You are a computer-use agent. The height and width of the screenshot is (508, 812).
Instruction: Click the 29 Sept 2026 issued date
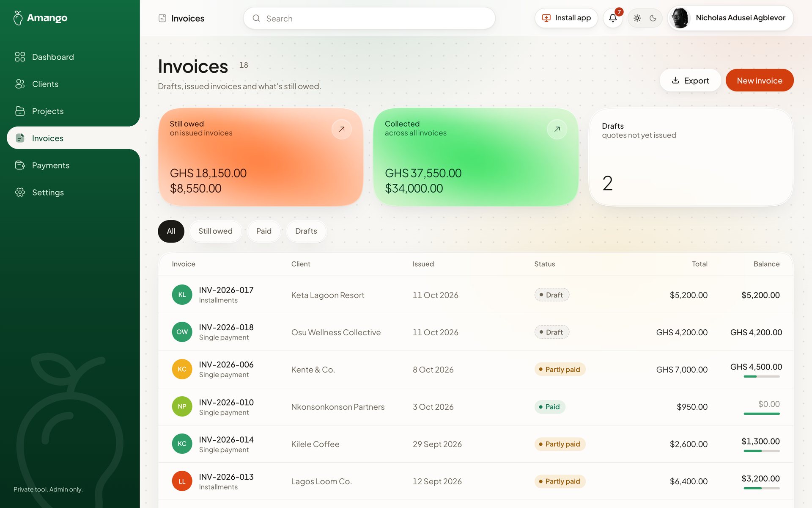tap(437, 444)
